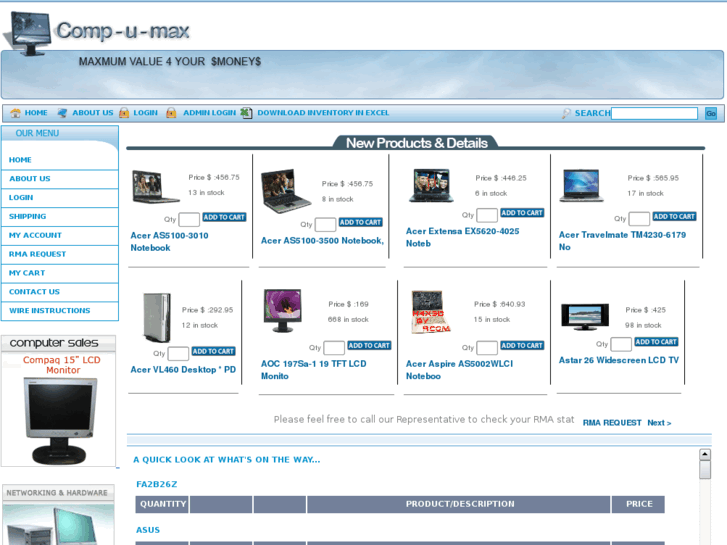Click Acer Travelmate laptop thumbnail
Screen dimensions: 727x545
581,186
